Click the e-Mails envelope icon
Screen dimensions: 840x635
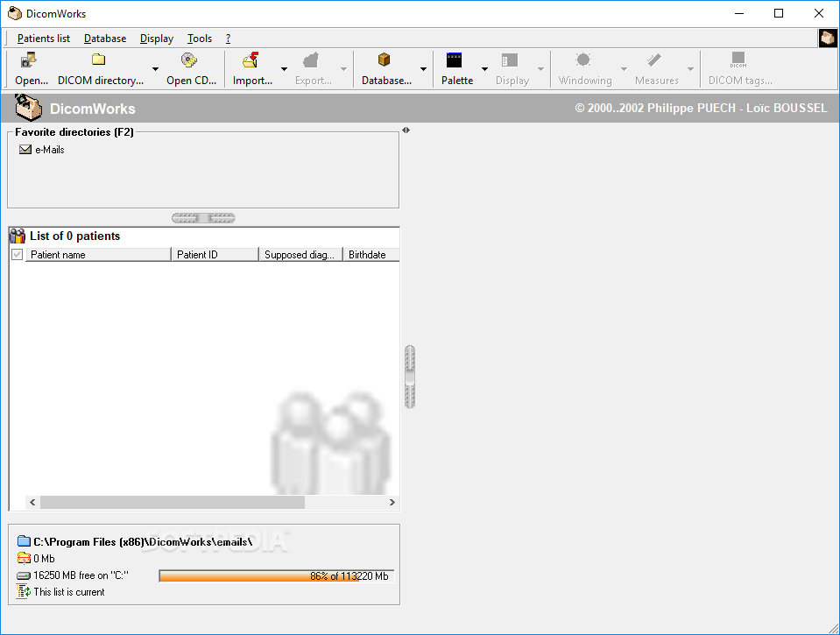(x=25, y=150)
